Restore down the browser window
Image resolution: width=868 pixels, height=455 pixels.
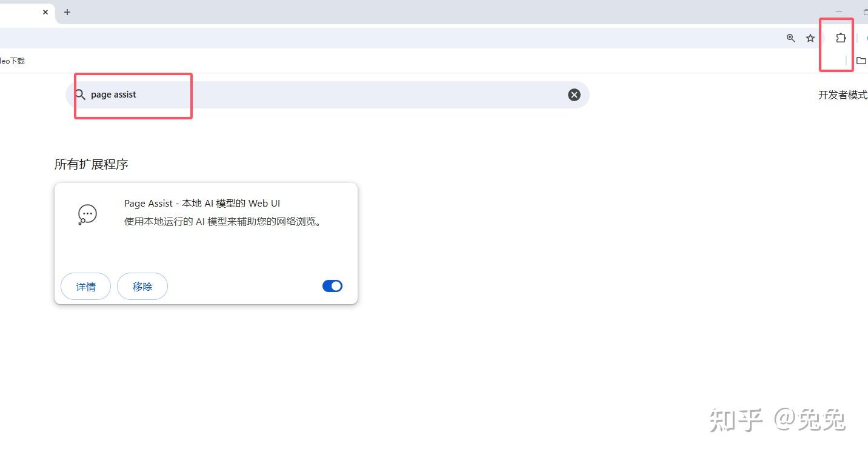[x=865, y=12]
